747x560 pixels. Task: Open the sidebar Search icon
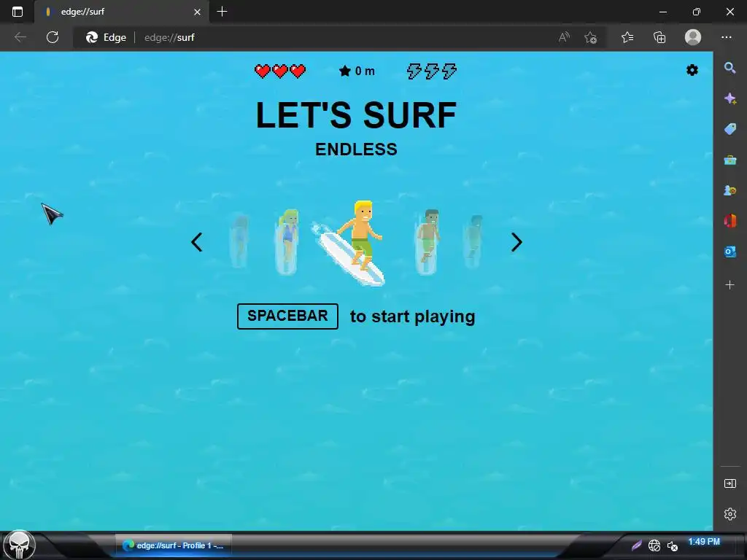(x=729, y=68)
